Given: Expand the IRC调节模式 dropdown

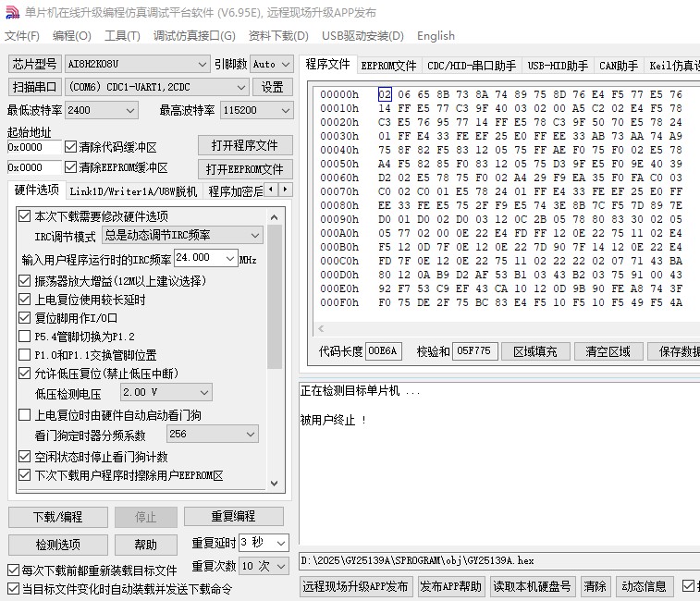Looking at the screenshot, I should tap(255, 235).
